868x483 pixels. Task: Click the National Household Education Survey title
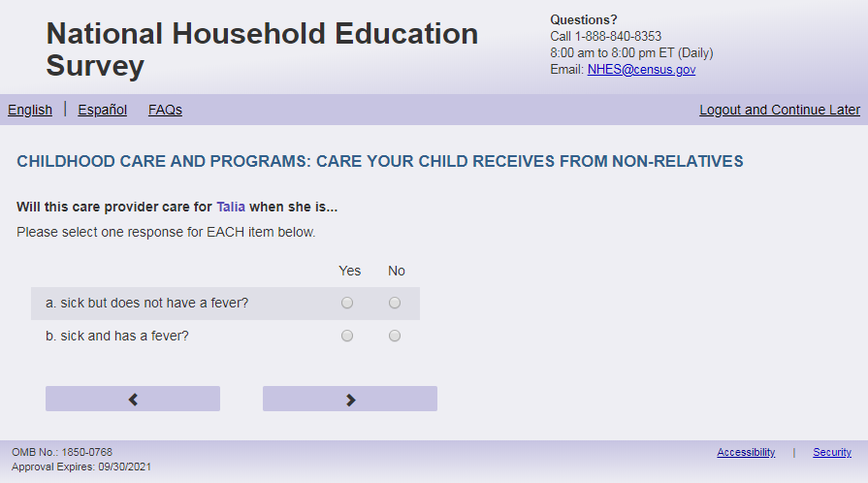click(x=262, y=49)
